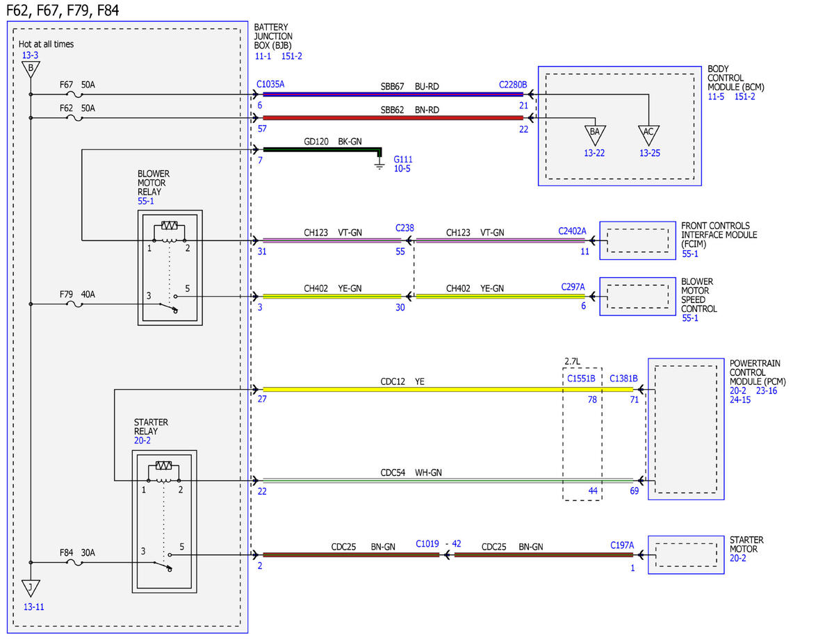The image size is (834, 644).
Task: Click the B triangle connector symbol
Action: [30, 69]
